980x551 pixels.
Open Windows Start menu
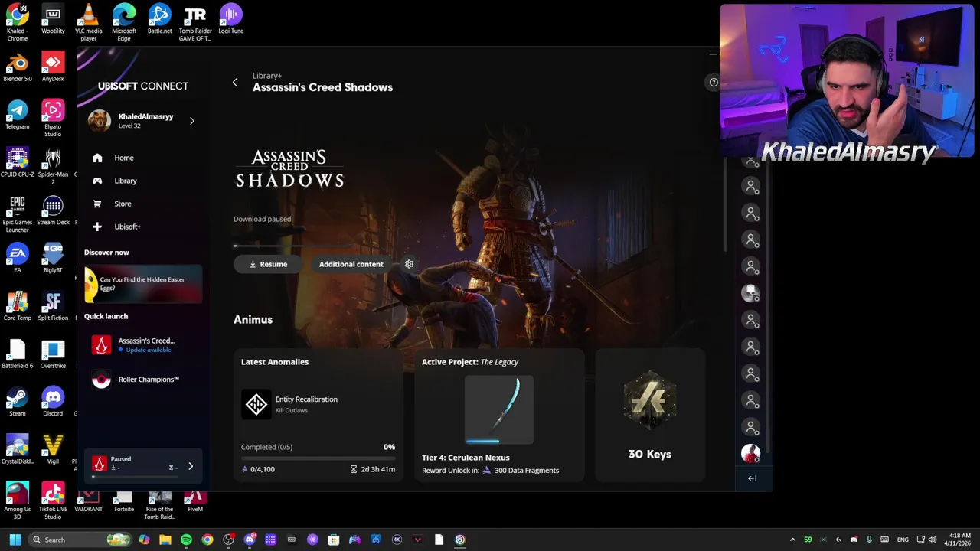coord(15,540)
